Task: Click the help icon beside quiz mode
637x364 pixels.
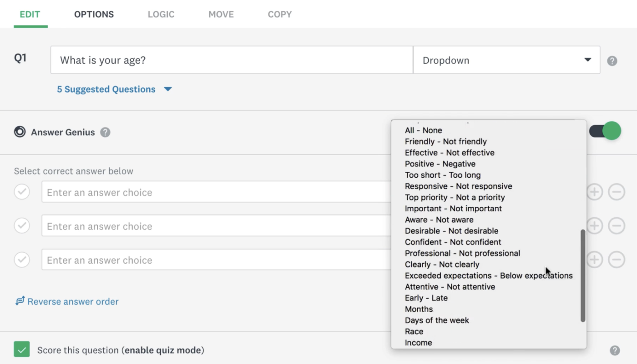Action: pos(615,350)
